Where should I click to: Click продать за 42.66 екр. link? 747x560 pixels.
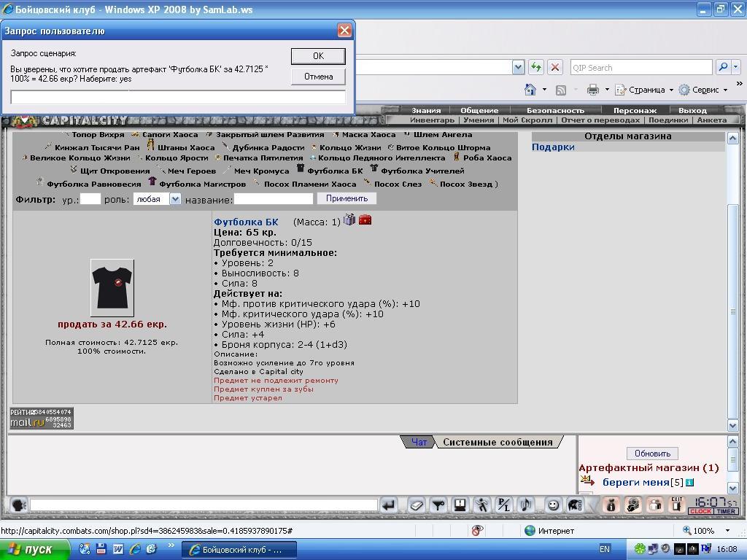[x=112, y=324]
